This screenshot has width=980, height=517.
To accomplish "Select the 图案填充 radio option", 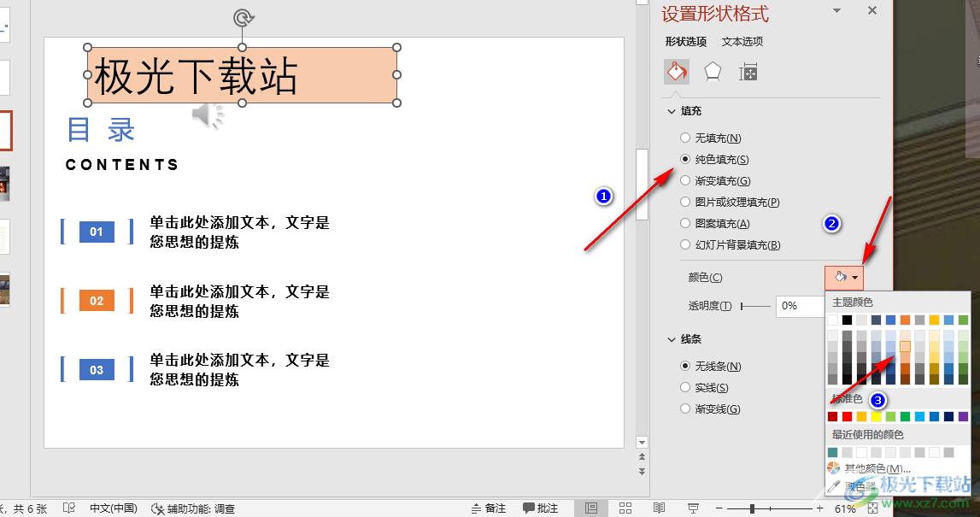I will click(x=685, y=223).
